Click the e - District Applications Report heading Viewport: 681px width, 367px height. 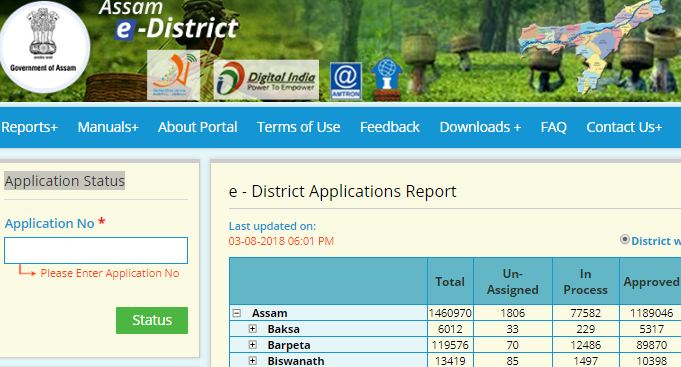pos(342,192)
